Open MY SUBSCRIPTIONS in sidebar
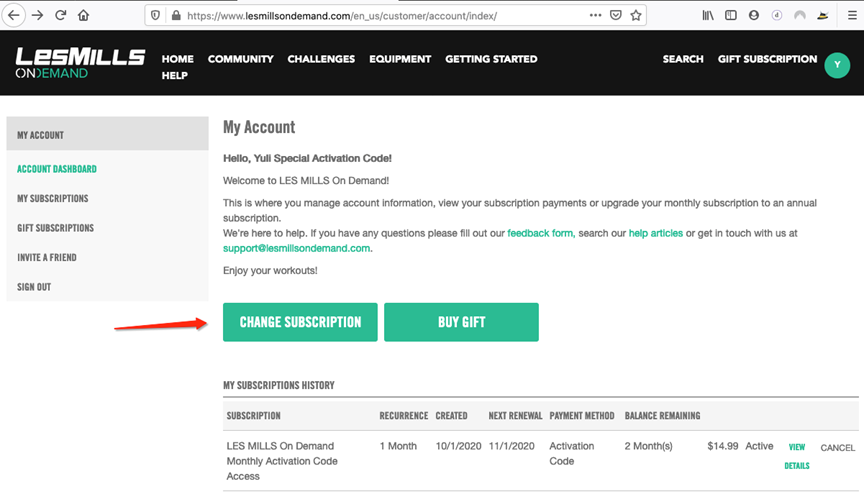 pyautogui.click(x=52, y=198)
